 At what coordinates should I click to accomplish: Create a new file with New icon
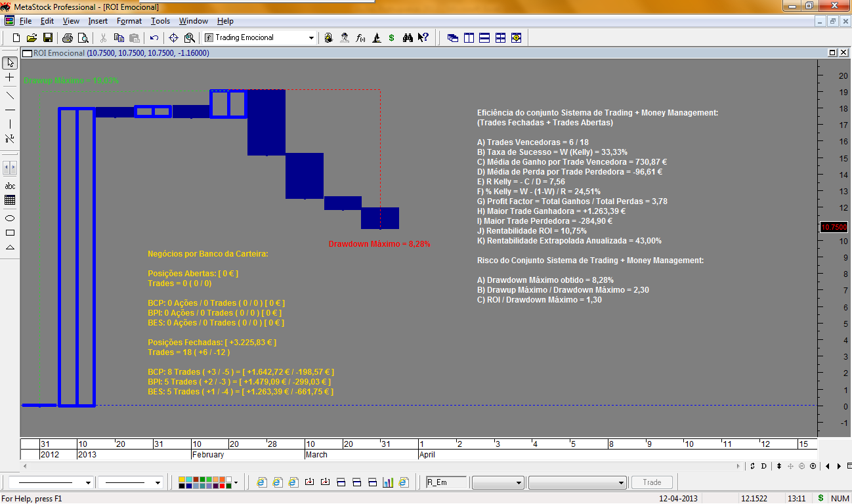point(16,38)
